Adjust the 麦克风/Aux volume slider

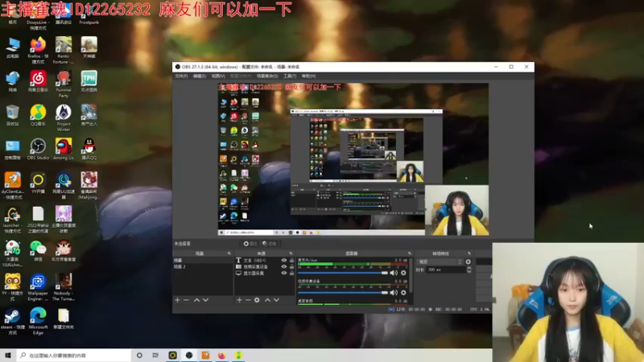[x=343, y=273]
